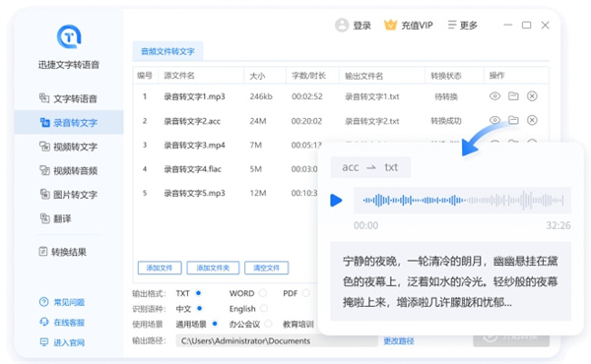Click the app logo icon
The image size is (591, 364).
point(69,36)
